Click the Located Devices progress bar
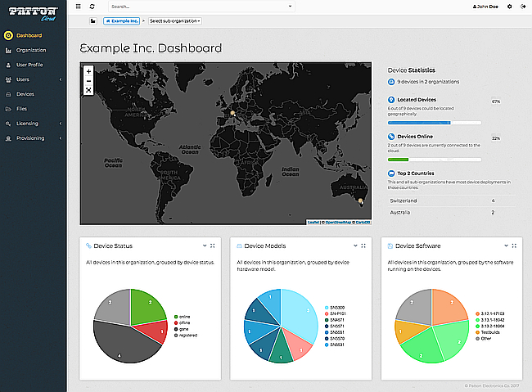Viewport: 532px width, 392px height. pos(435,123)
